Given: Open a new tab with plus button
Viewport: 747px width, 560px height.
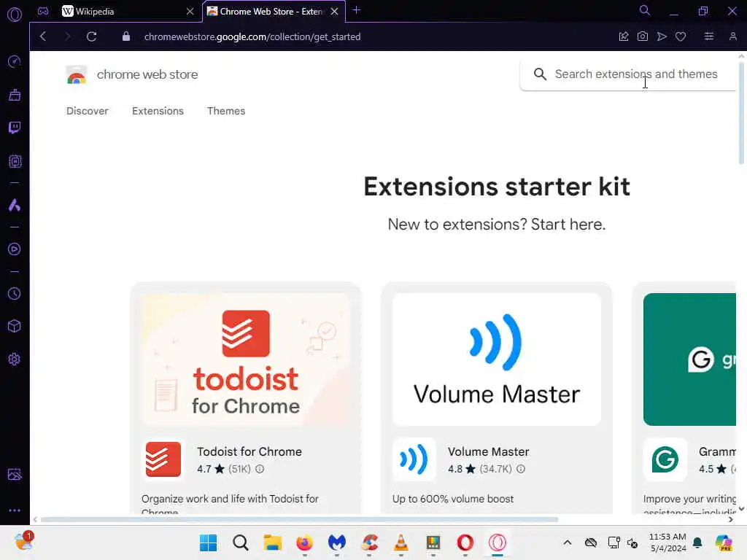Looking at the screenshot, I should [x=356, y=10].
